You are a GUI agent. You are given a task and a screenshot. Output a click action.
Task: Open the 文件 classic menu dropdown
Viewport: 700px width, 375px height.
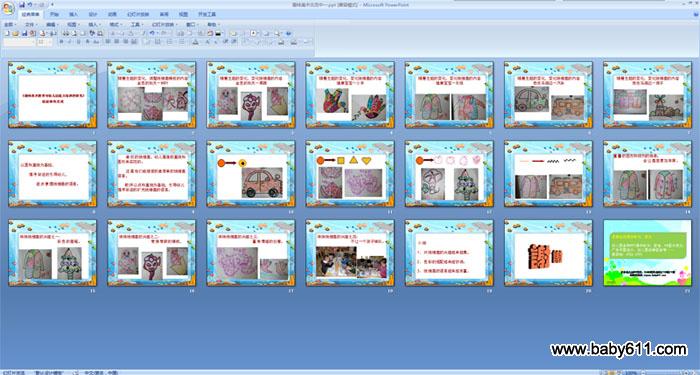point(31,25)
